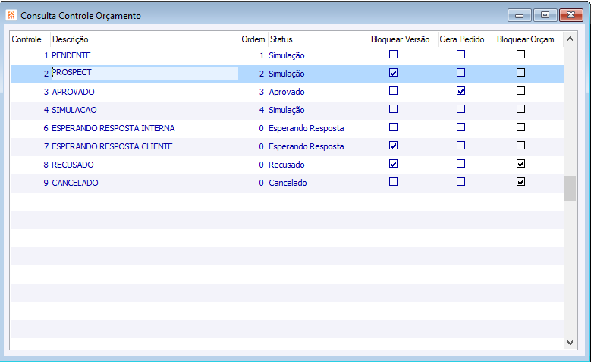The height and width of the screenshot is (364, 591).
Task: Check Bloquear Versão for SIMULACAO row
Action: [393, 109]
